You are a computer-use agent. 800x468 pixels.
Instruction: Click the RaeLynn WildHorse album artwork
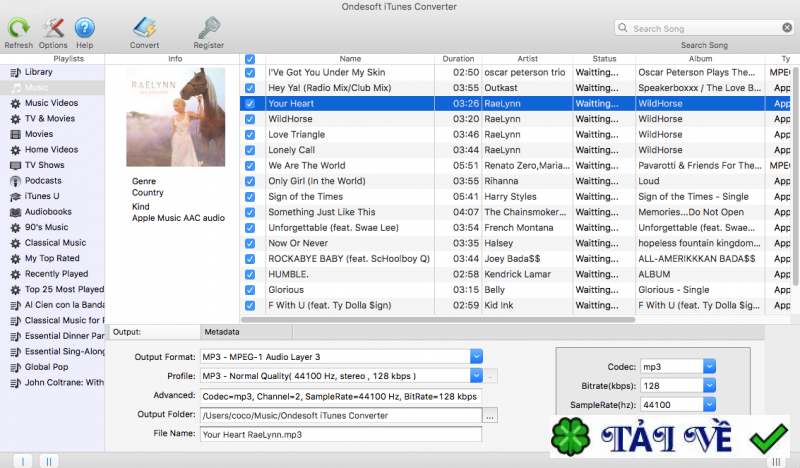pos(176,117)
